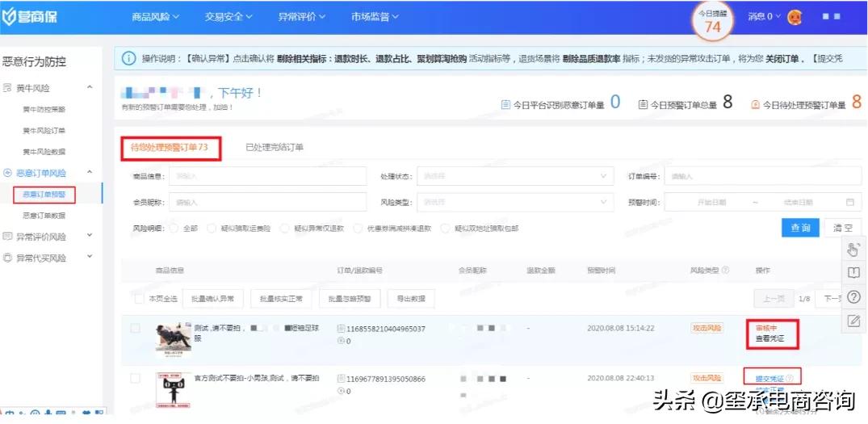Collapse the 黄牛风险 section chevron

(x=90, y=87)
